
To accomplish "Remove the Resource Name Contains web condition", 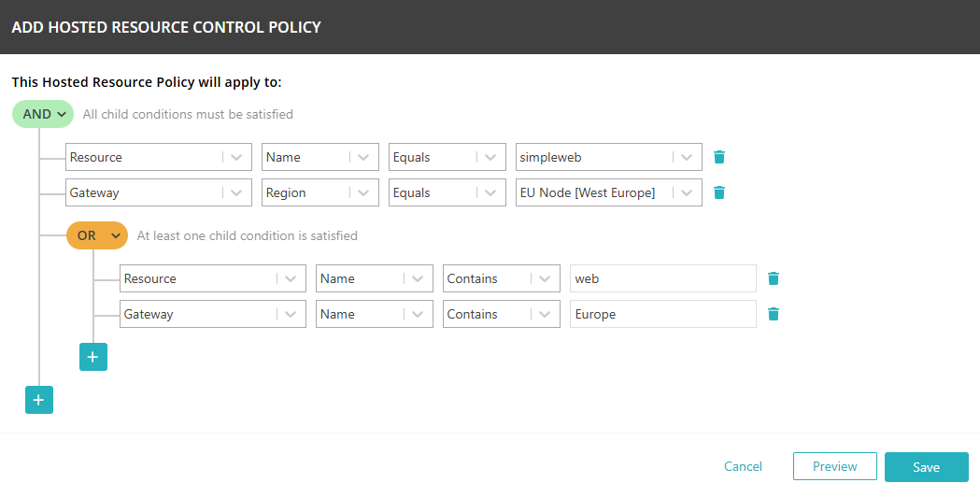I will 773,278.
